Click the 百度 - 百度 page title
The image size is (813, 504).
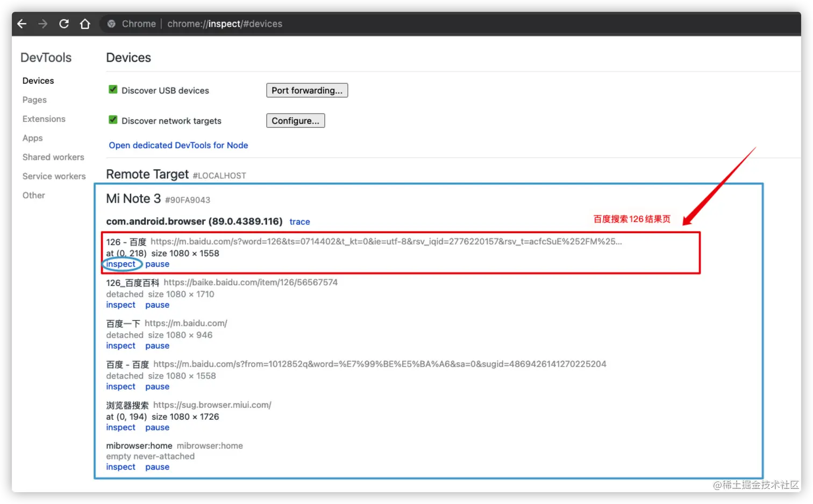[x=127, y=364]
